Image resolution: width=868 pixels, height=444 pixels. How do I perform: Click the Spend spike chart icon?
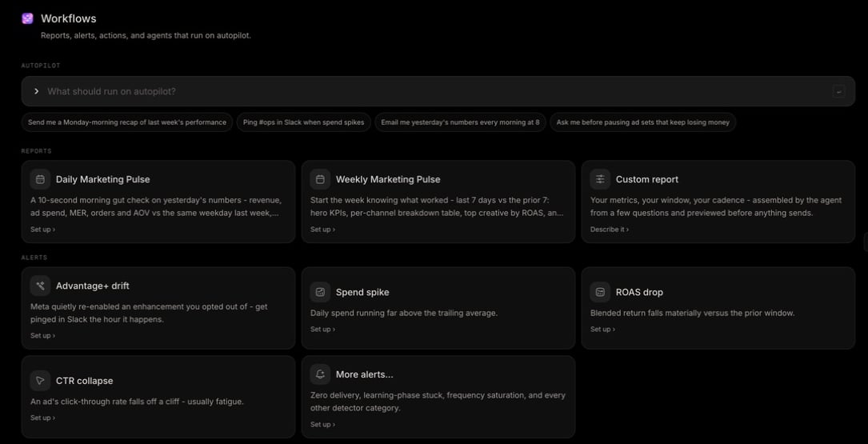tap(320, 292)
